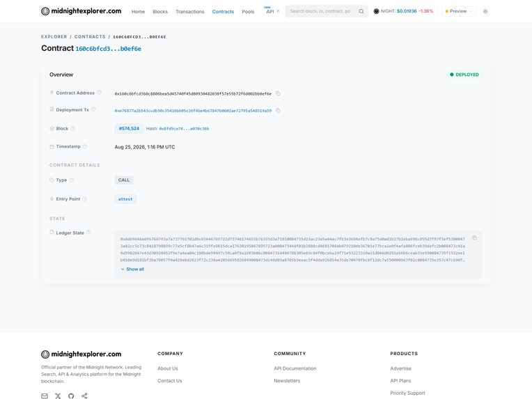This screenshot has height=399, width=532.
Task: Click the midnightexplorer.com header logo
Action: tap(81, 11)
